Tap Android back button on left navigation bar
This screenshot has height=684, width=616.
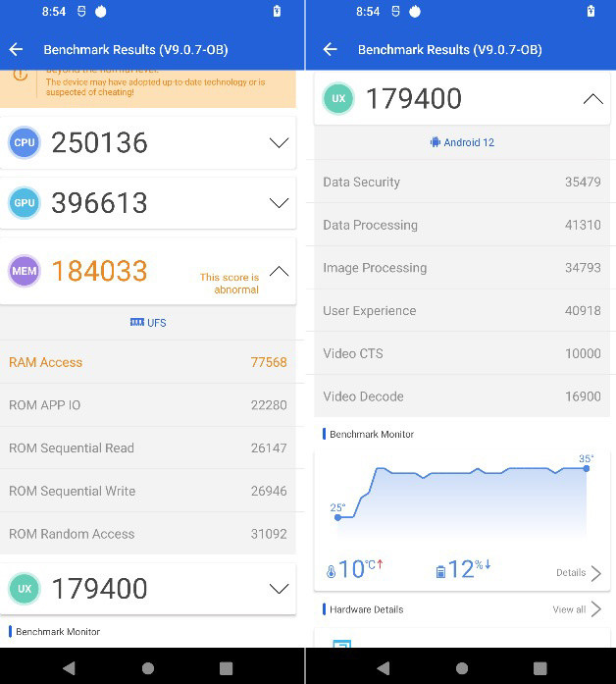point(70,668)
